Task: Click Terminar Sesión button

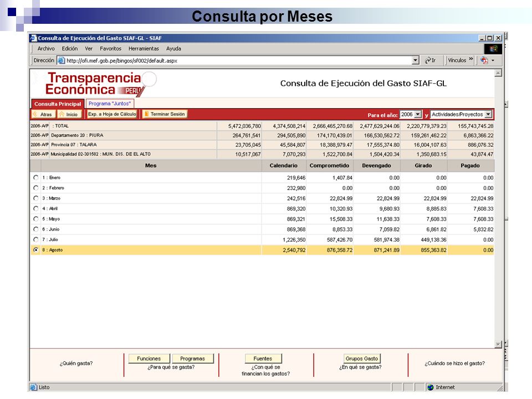Action: click(x=165, y=114)
